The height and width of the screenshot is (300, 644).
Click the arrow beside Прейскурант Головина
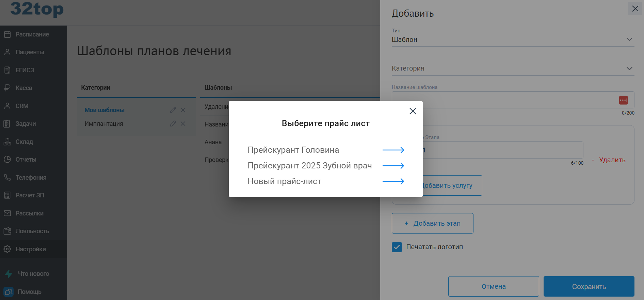(x=393, y=150)
